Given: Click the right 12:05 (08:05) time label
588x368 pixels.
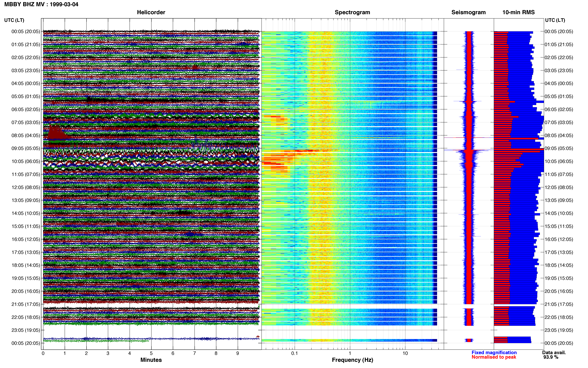Looking at the screenshot, I should (x=559, y=187).
